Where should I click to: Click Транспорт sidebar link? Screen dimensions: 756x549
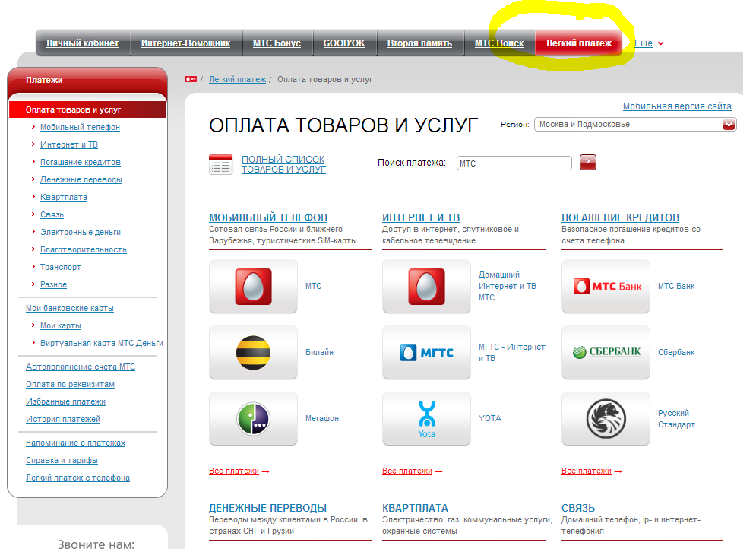click(61, 267)
